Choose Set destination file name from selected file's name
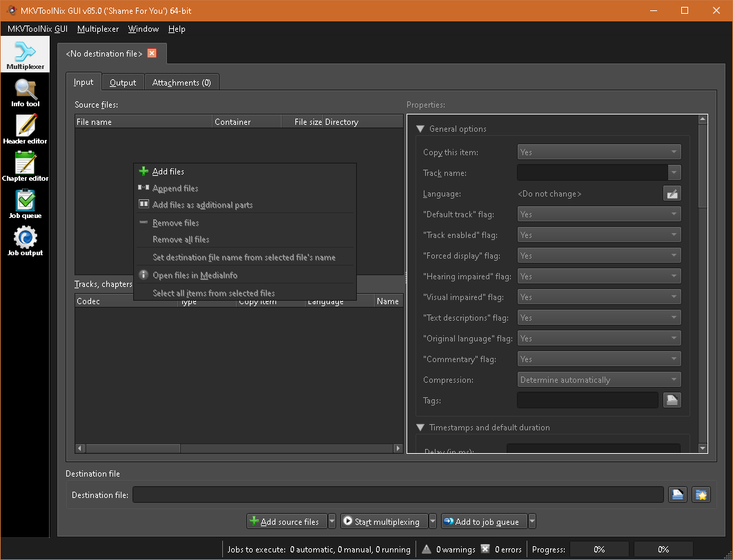This screenshot has width=733, height=560. coord(245,257)
